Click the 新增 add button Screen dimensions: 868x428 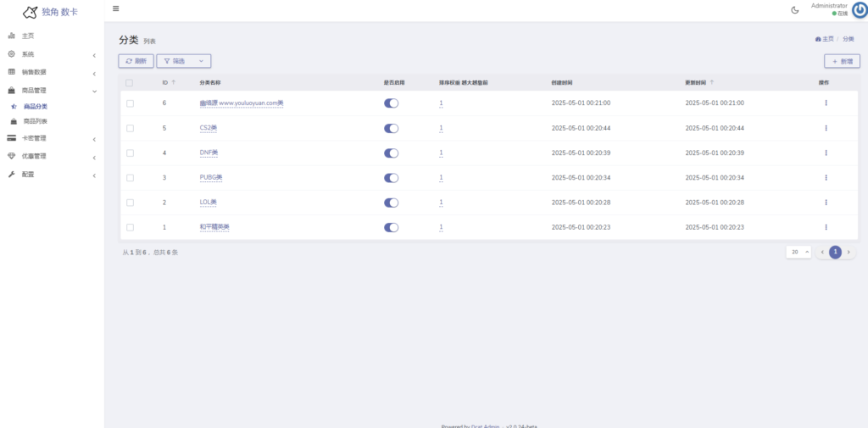[842, 62]
